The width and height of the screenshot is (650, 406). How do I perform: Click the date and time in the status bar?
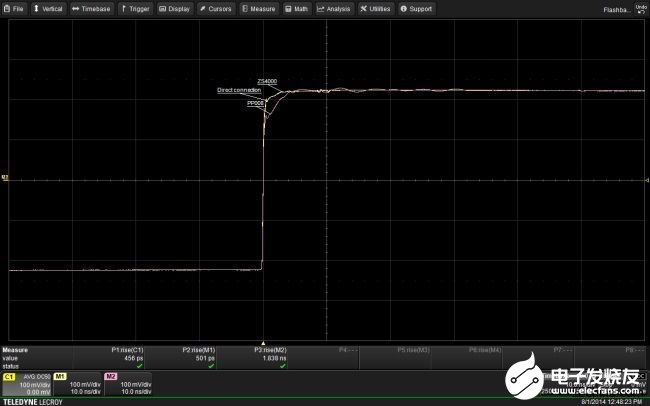coord(612,402)
